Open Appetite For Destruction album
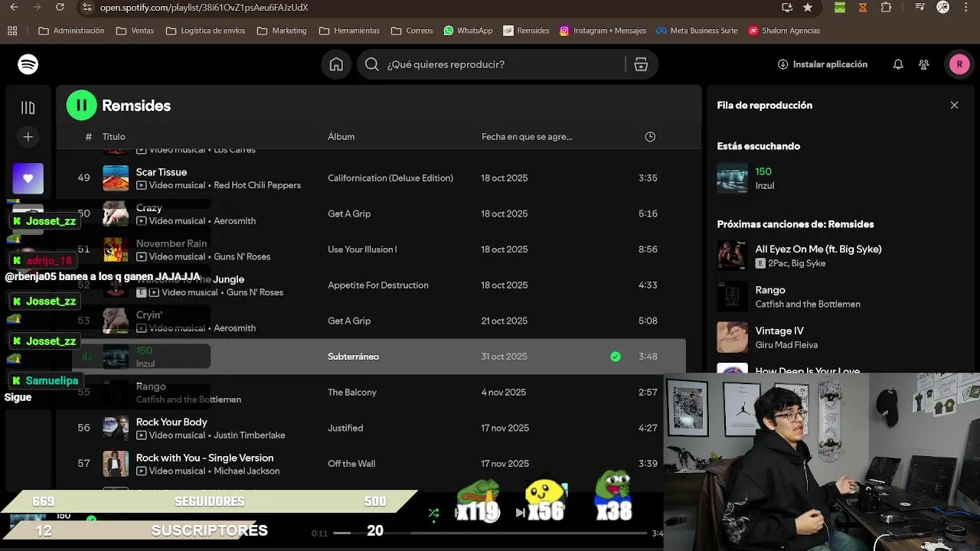Image resolution: width=980 pixels, height=551 pixels. (x=378, y=285)
